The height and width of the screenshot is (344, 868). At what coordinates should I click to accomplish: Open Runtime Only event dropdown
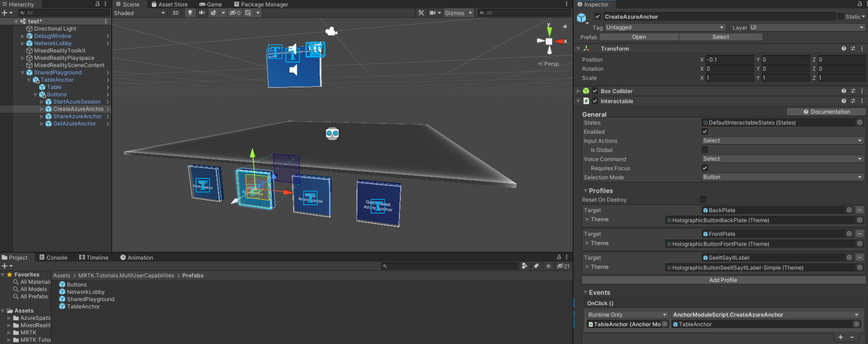[627, 315]
